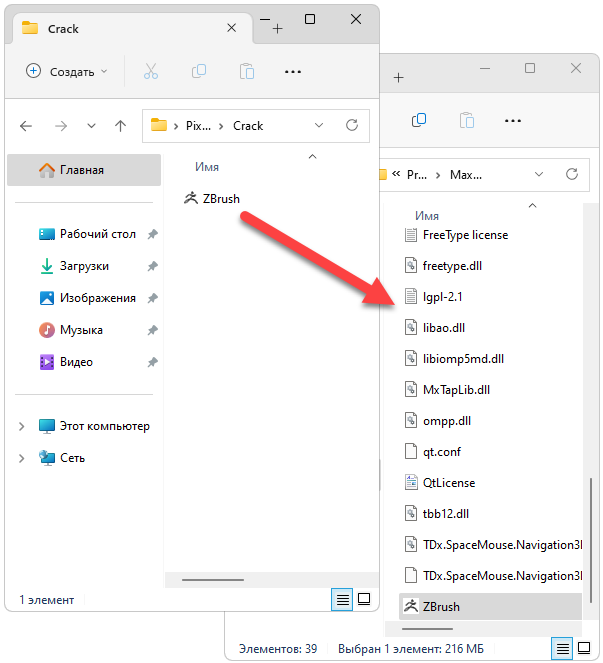This screenshot has width=603, height=663.
Task: Select the freetype.dll file
Action: coord(444,266)
